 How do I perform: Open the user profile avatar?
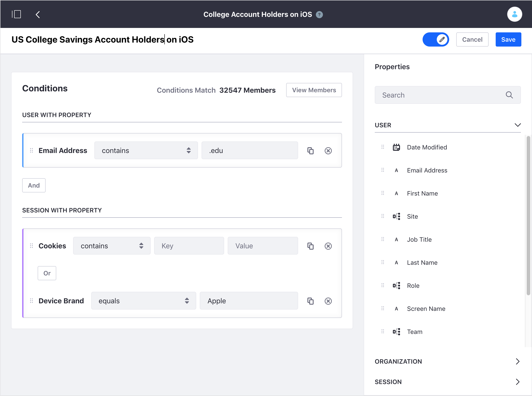(514, 14)
